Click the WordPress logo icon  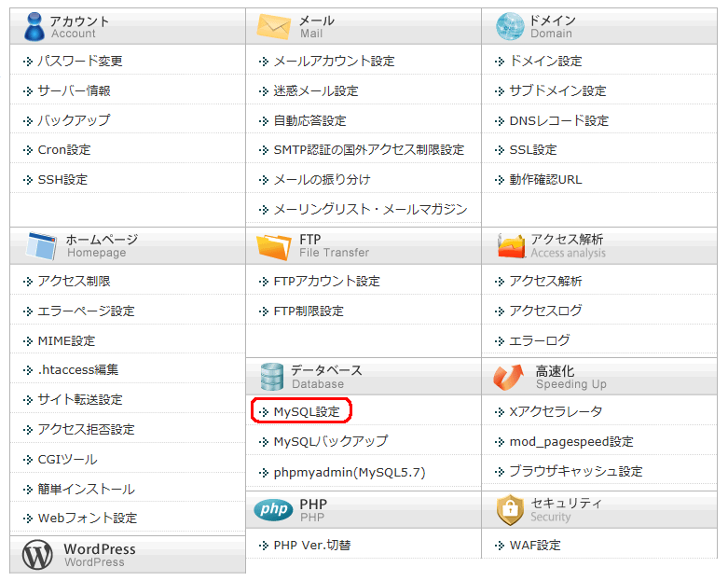pyautogui.click(x=37, y=554)
